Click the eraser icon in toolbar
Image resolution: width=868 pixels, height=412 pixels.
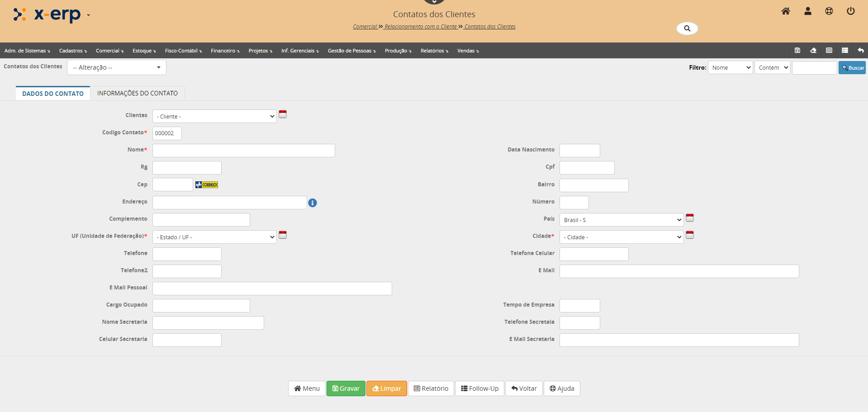pos(813,50)
